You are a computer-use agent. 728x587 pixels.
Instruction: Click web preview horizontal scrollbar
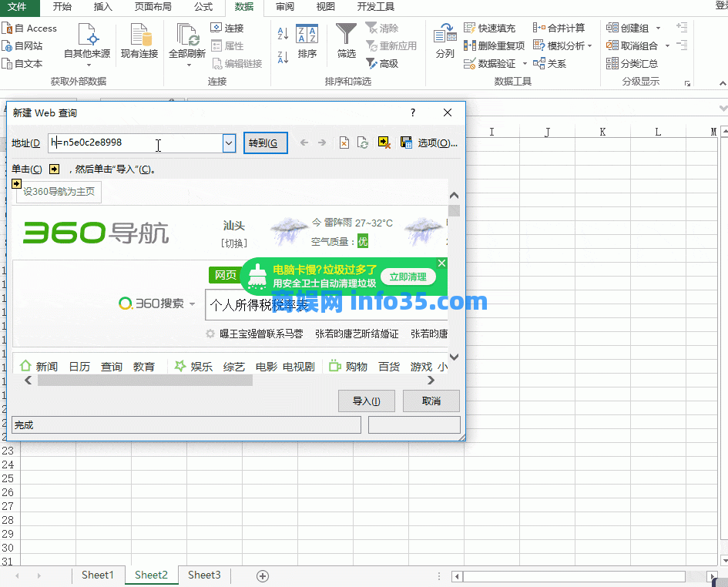click(x=145, y=381)
